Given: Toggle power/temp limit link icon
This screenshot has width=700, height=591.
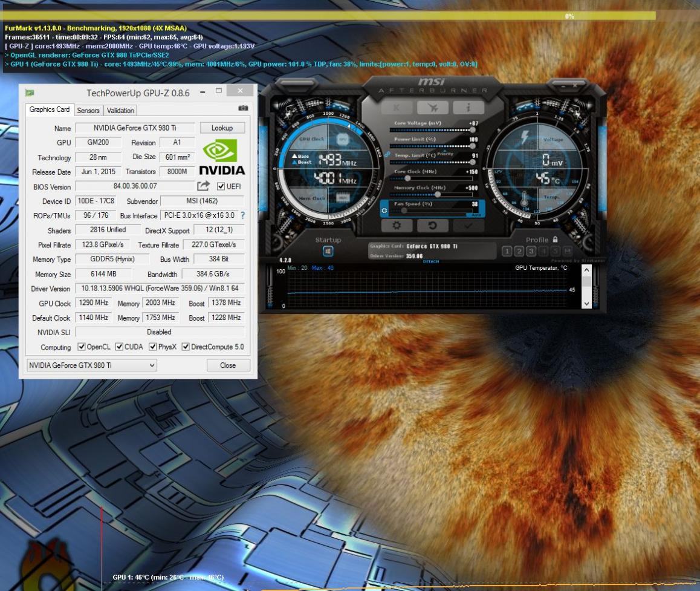Looking at the screenshot, I should tap(387, 155).
